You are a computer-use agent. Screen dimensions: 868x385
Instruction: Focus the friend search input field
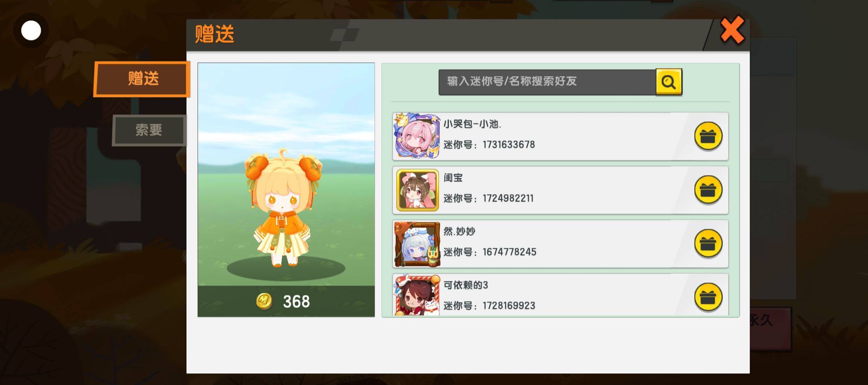tap(547, 82)
